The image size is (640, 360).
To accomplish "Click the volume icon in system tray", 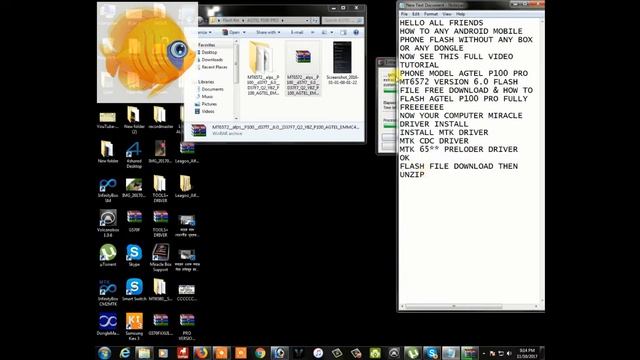I will 509,353.
